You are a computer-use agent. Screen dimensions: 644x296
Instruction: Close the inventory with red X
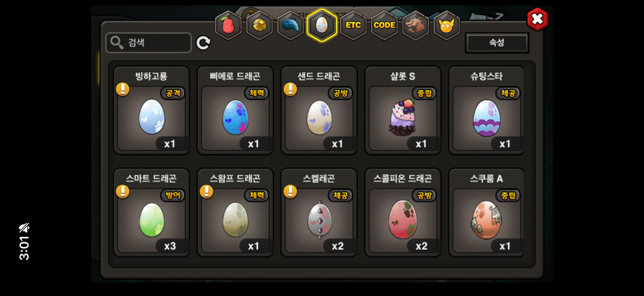point(537,19)
